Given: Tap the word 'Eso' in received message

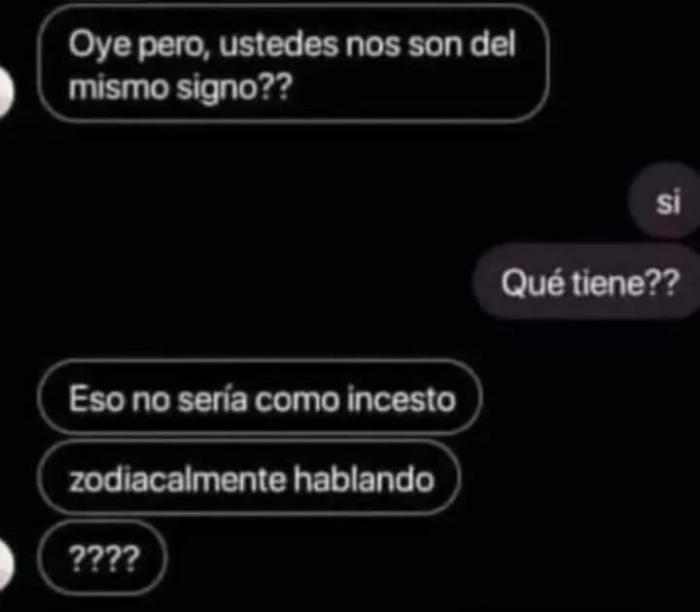Looking at the screenshot, I should [x=96, y=398].
